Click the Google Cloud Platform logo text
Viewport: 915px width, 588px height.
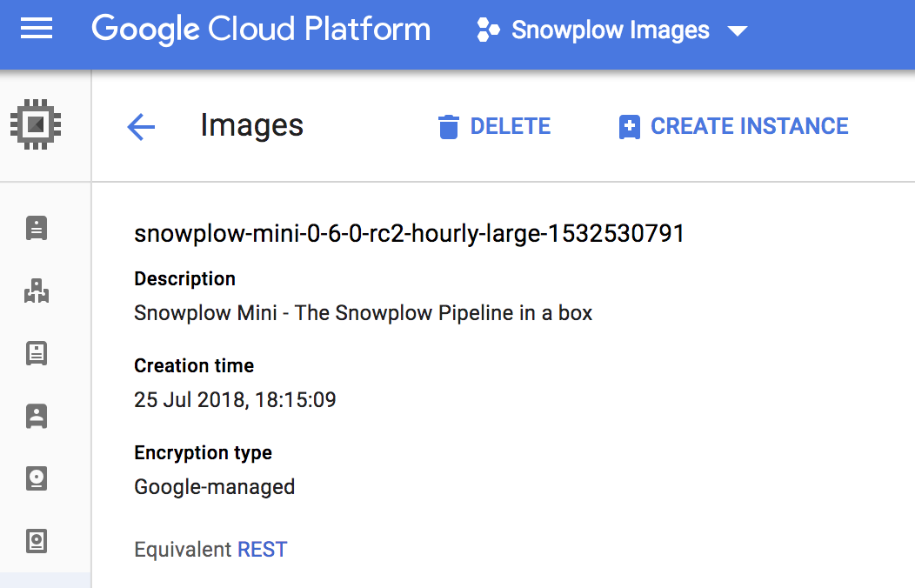(261, 30)
